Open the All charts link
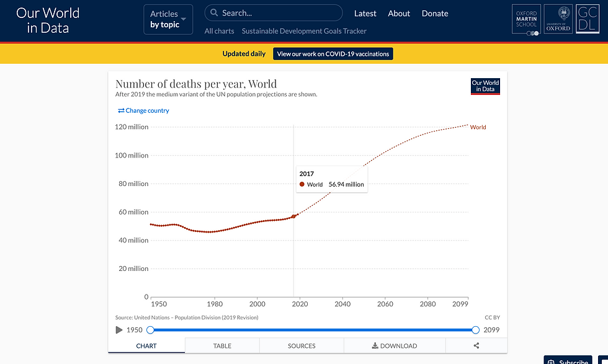 coord(220,31)
